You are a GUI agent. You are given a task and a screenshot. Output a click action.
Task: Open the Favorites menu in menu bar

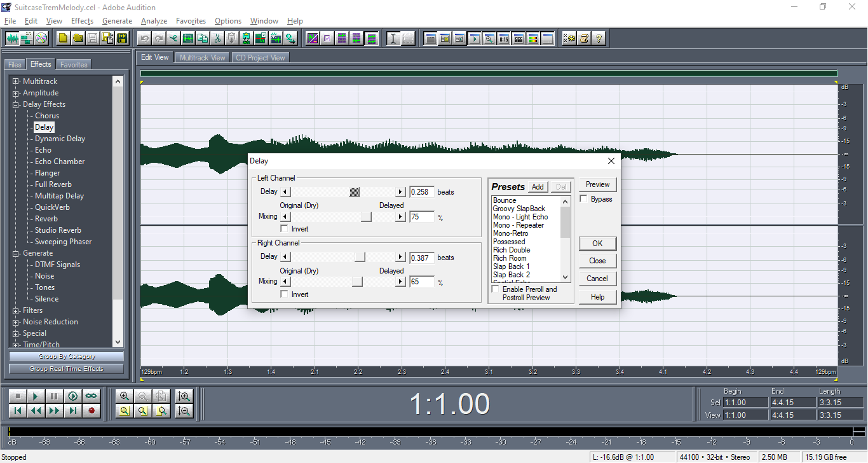(191, 21)
